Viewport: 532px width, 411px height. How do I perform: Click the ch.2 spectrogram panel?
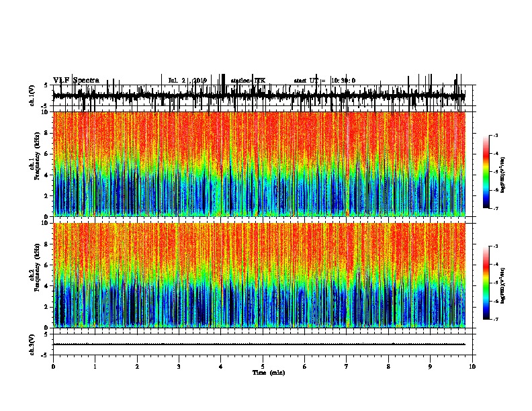point(259,275)
